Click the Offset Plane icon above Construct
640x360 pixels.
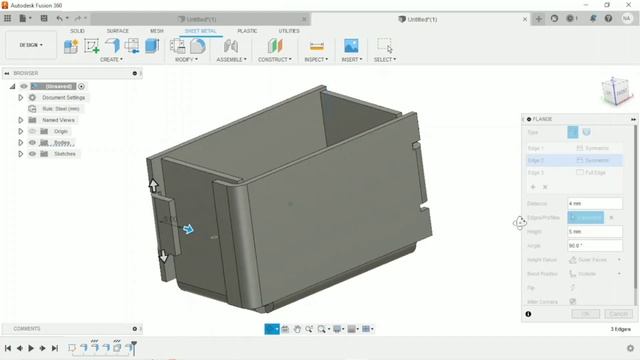click(x=275, y=46)
